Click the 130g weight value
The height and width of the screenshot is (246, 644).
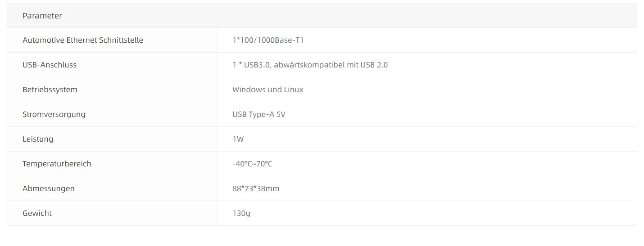241,213
